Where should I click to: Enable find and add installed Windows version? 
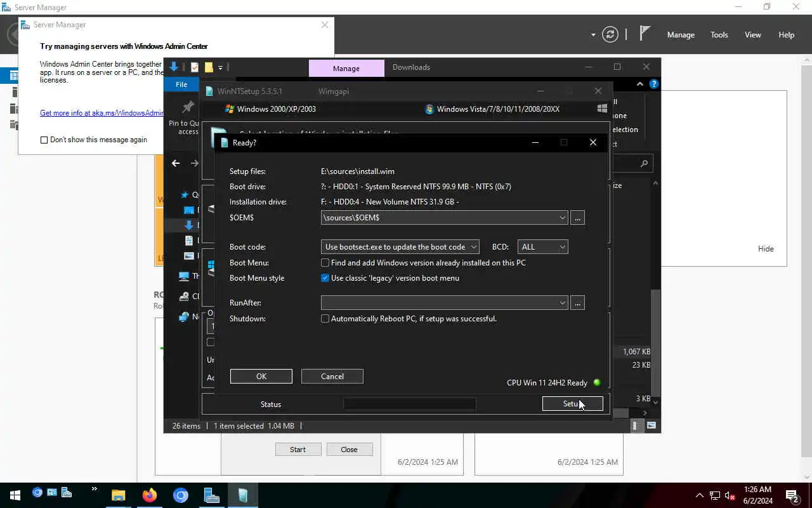point(325,263)
